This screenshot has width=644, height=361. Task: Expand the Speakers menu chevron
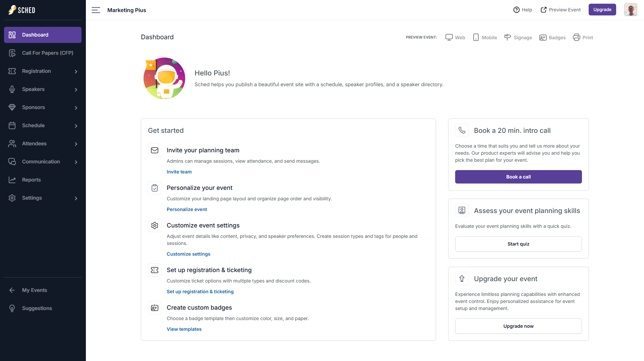[76, 90]
